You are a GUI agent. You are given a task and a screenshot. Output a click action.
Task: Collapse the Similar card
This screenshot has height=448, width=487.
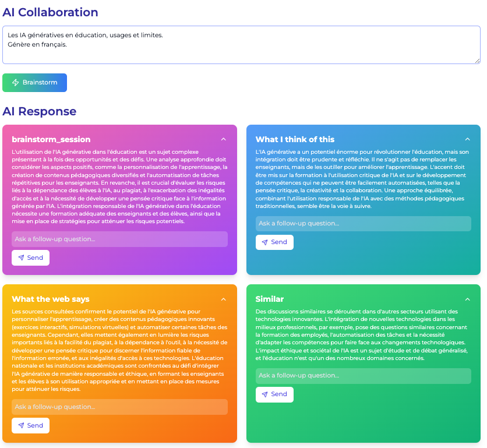tap(467, 299)
